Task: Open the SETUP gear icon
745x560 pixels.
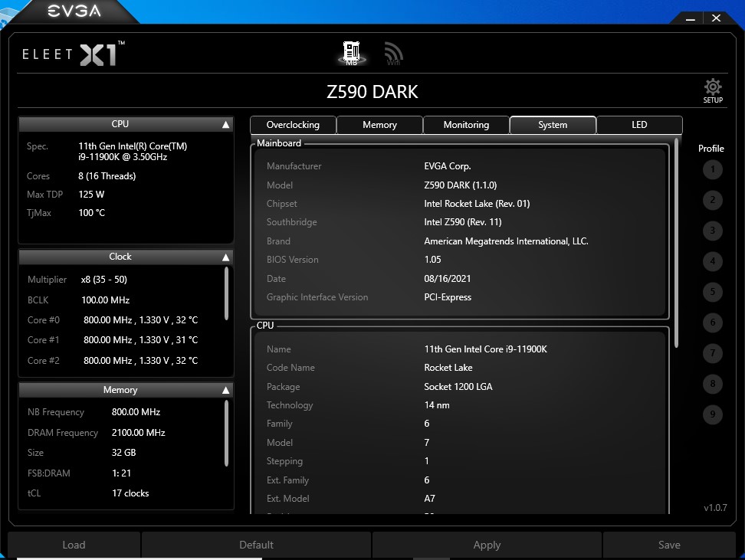Action: pyautogui.click(x=713, y=90)
